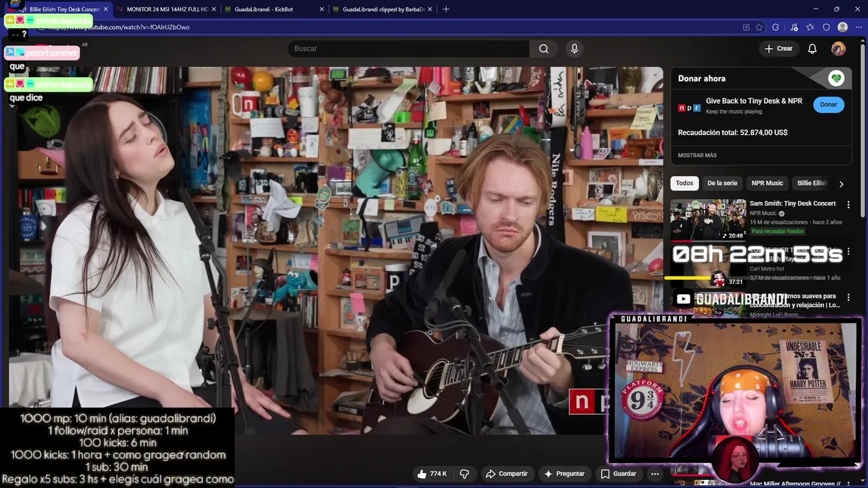Click Give Back to Tiny Desk & NPR heading
Image resolution: width=868 pixels, height=488 pixels.
[x=754, y=101]
